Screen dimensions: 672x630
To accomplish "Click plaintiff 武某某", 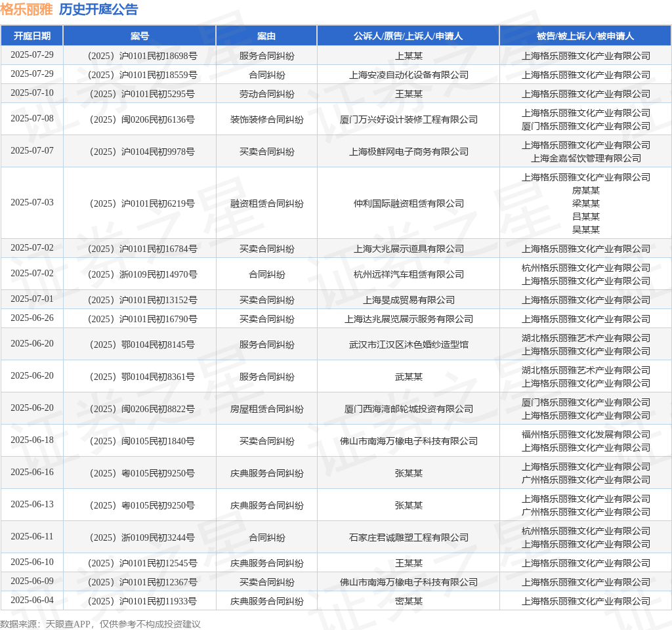I will point(408,377).
